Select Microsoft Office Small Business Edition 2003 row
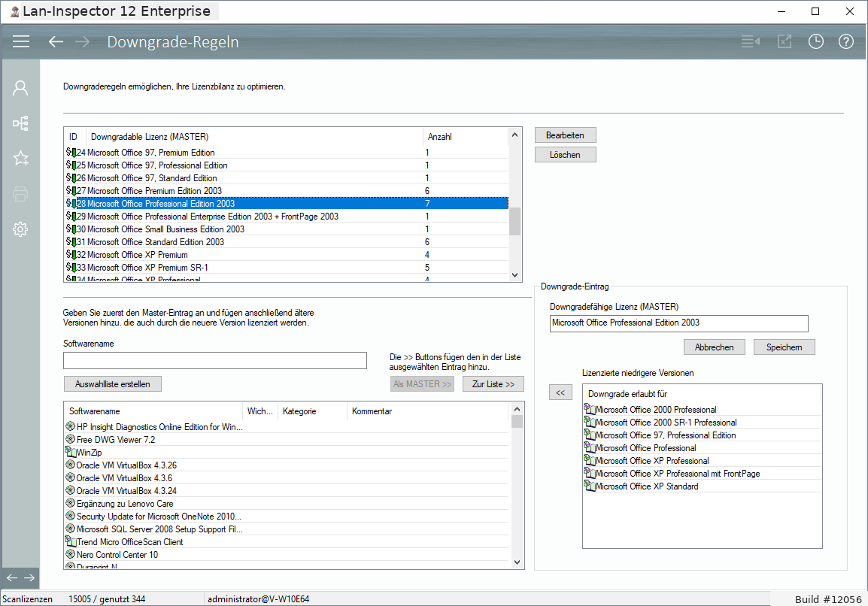 [x=287, y=229]
